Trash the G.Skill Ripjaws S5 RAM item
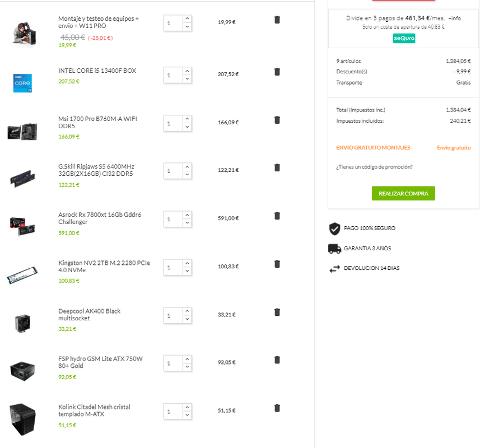Viewport: 480px width, 448px height. (277, 167)
